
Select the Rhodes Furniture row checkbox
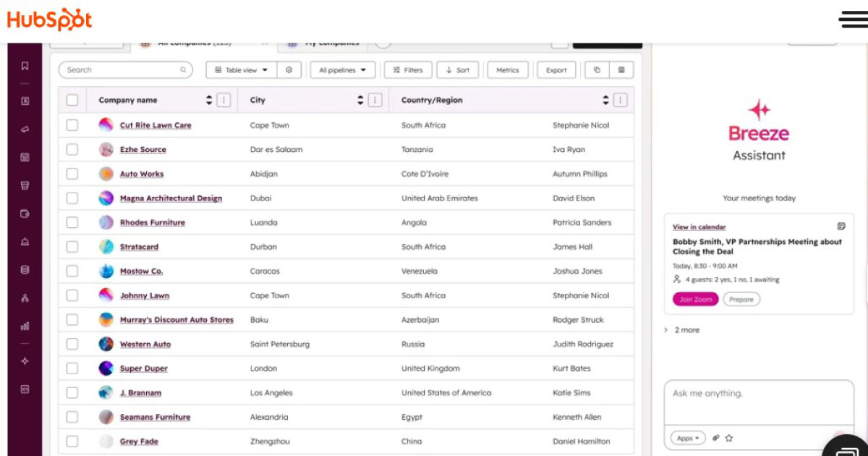(x=72, y=222)
